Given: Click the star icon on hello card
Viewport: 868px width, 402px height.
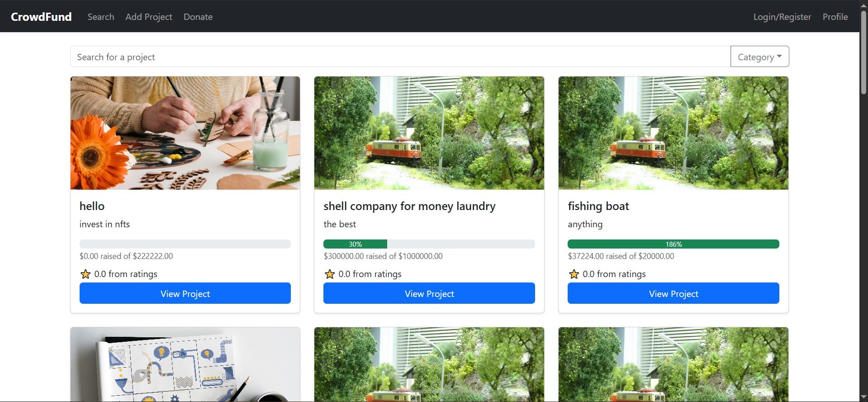Looking at the screenshot, I should 85,274.
